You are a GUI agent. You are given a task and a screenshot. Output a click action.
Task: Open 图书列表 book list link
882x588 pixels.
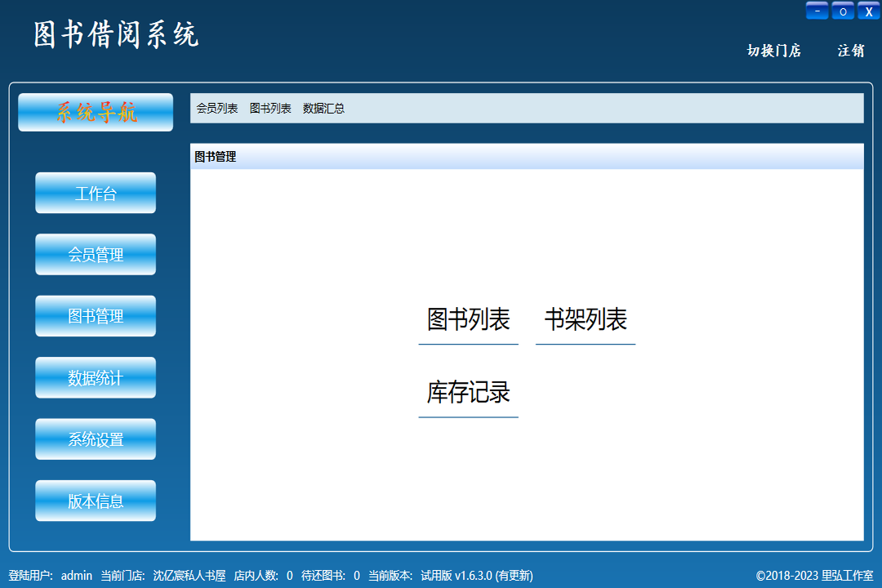[x=468, y=319]
